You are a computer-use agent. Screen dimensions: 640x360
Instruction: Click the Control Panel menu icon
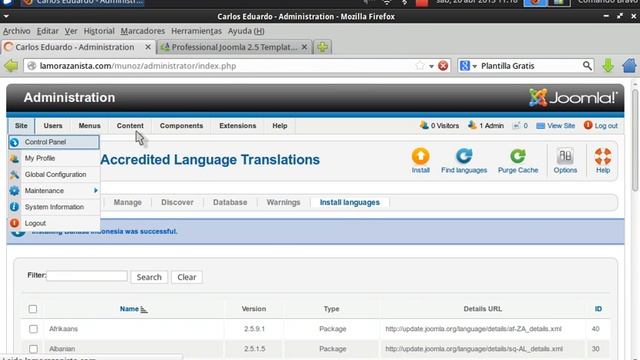click(x=14, y=142)
